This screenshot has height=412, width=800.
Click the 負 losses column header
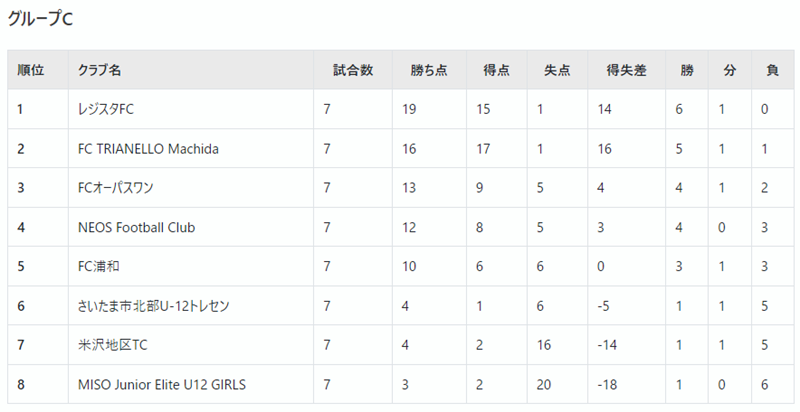[x=772, y=70]
